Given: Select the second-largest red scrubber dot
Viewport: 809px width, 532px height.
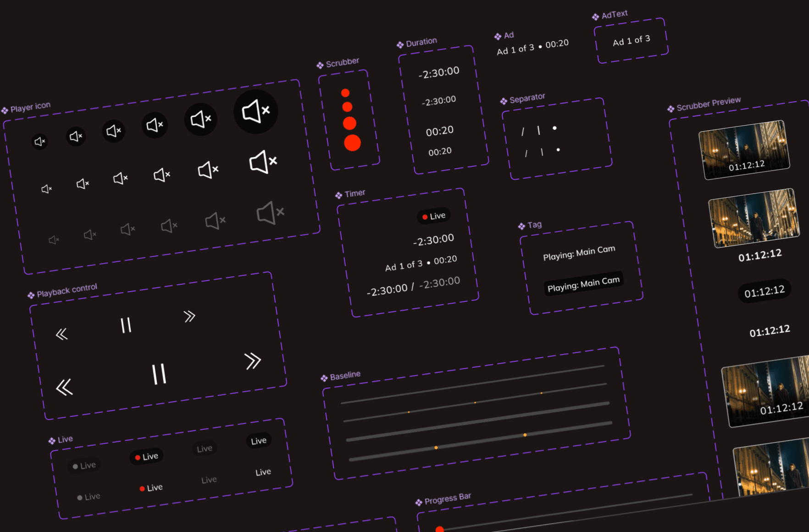Looking at the screenshot, I should (349, 123).
